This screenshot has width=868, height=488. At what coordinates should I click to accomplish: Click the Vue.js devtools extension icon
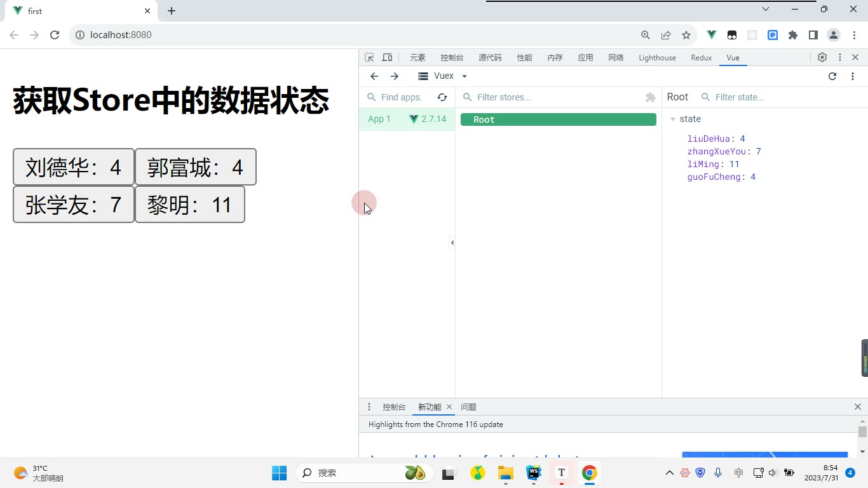[x=712, y=35]
